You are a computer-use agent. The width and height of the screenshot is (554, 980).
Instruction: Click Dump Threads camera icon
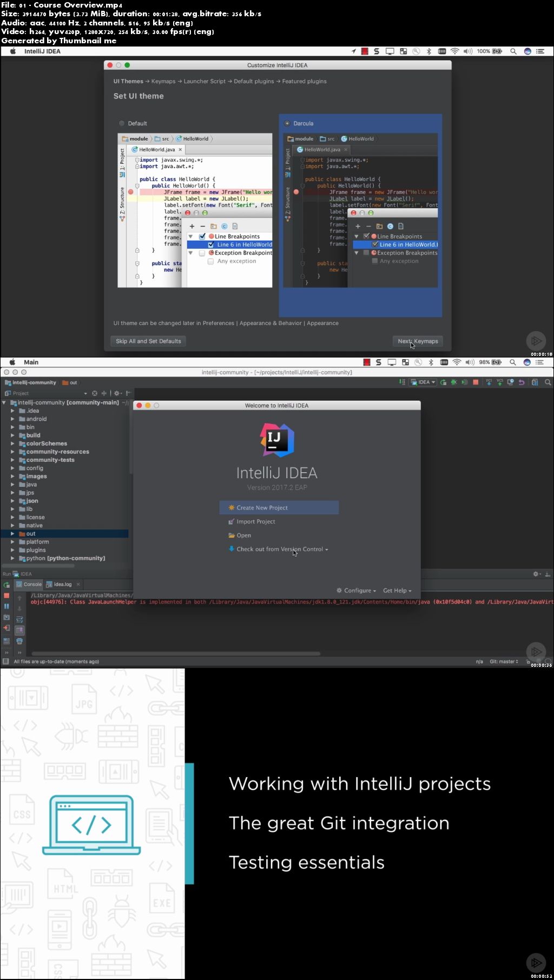tap(6, 617)
